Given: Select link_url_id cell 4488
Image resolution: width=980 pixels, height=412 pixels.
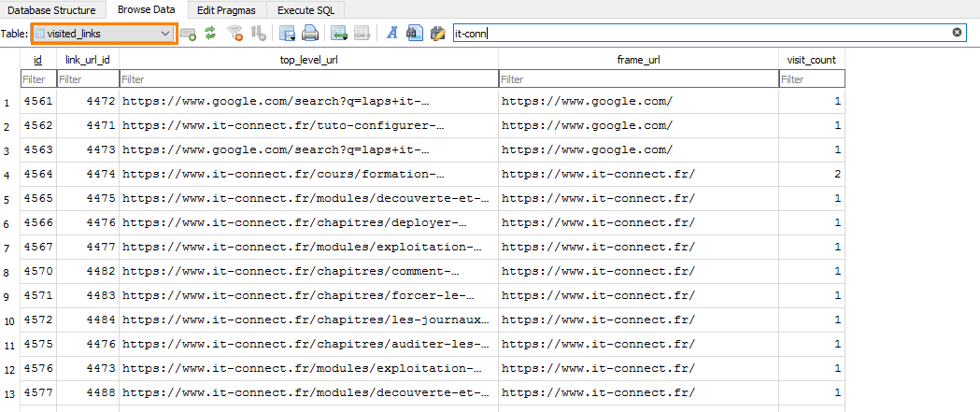Looking at the screenshot, I should (88, 393).
